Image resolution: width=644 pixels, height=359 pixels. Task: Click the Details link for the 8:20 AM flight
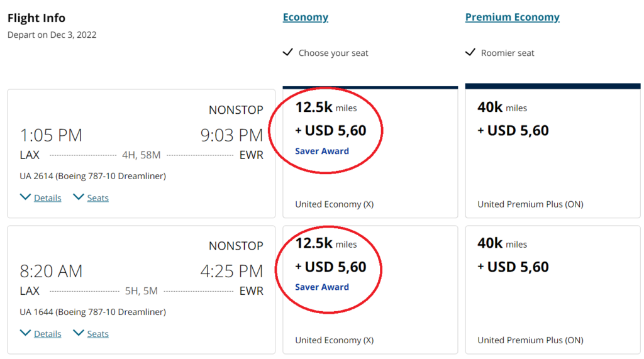tap(48, 334)
